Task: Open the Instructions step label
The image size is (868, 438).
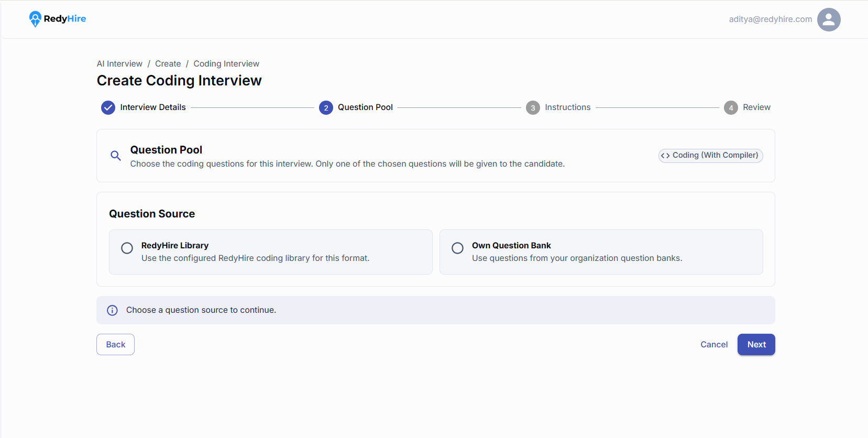Action: click(x=567, y=107)
